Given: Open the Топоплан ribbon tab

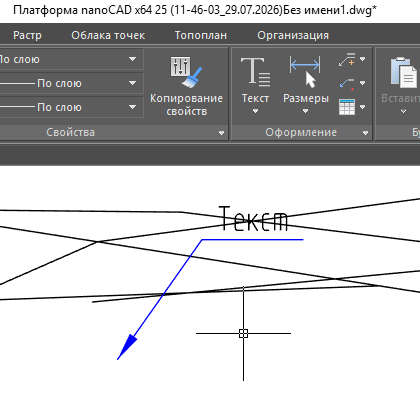Looking at the screenshot, I should click(201, 35).
